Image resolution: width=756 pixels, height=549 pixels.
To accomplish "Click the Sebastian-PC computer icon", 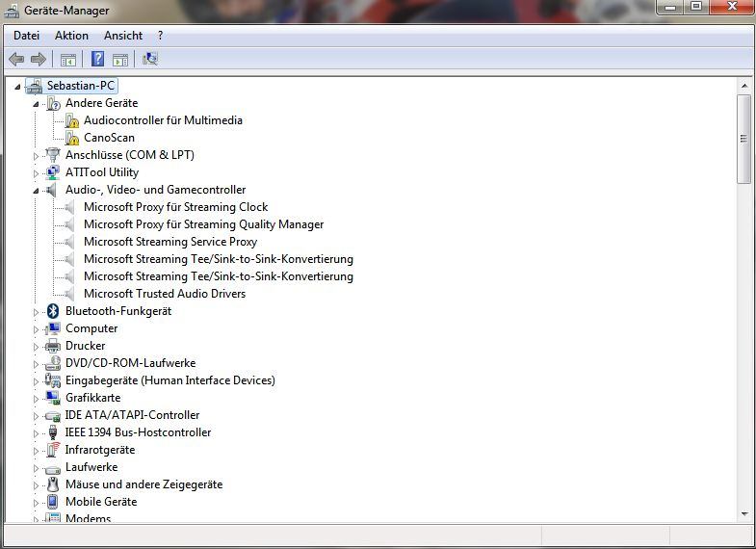I will [x=35, y=87].
